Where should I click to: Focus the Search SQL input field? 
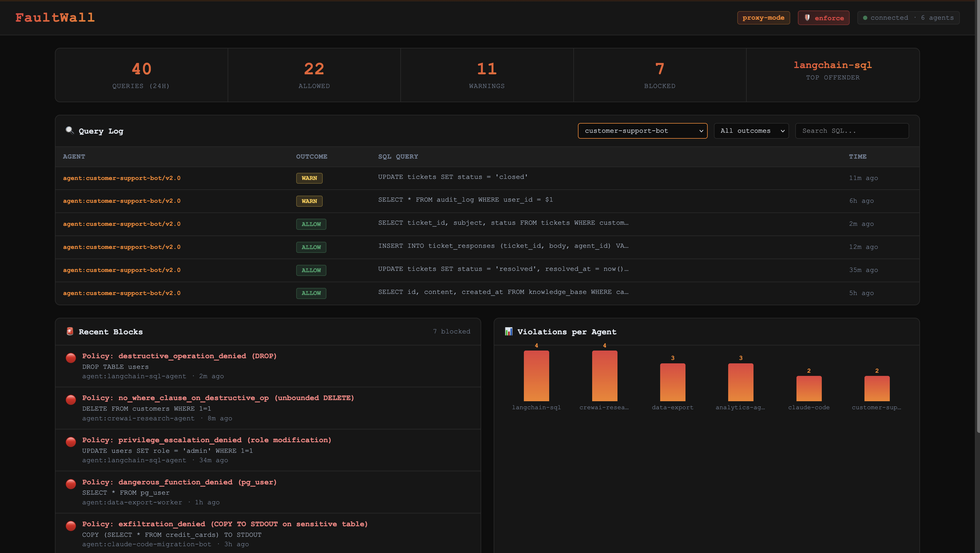click(852, 130)
